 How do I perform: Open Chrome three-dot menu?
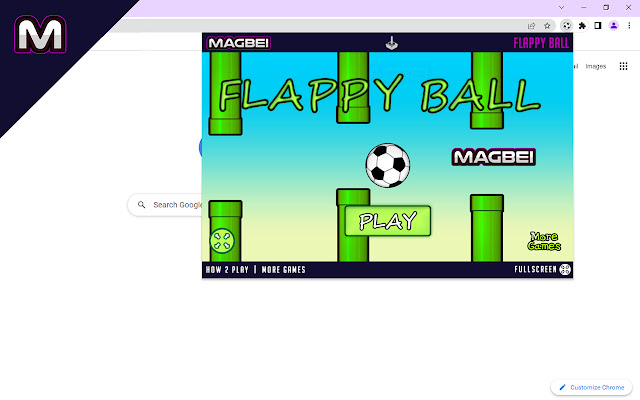pos(629,26)
